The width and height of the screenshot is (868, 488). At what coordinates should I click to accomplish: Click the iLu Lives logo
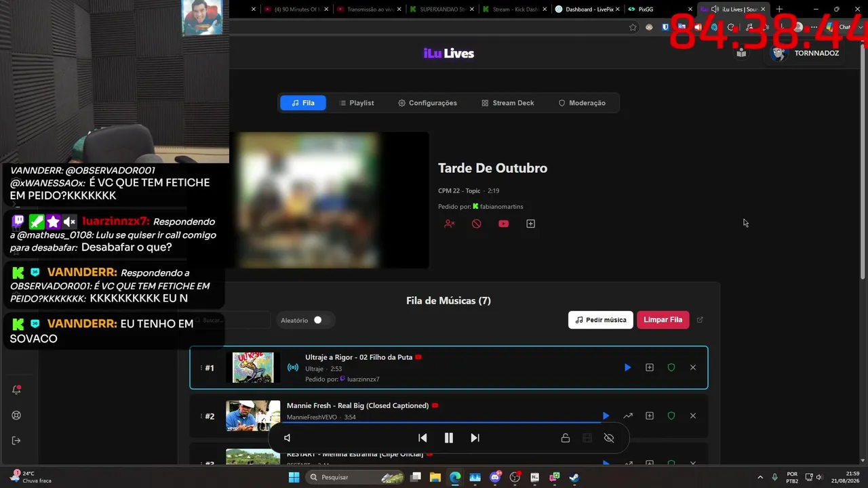pyautogui.click(x=449, y=54)
